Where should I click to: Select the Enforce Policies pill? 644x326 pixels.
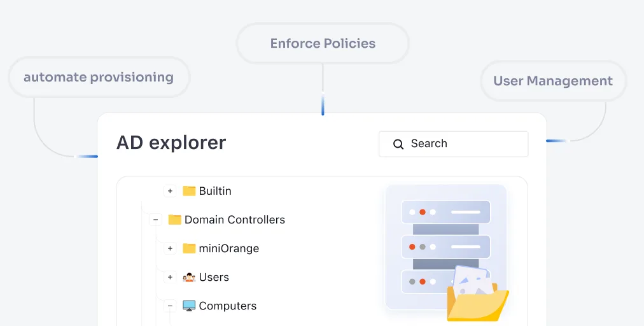323,43
